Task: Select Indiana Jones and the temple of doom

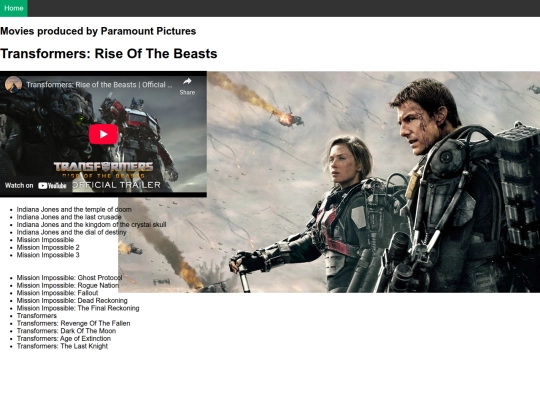Action: click(x=74, y=209)
